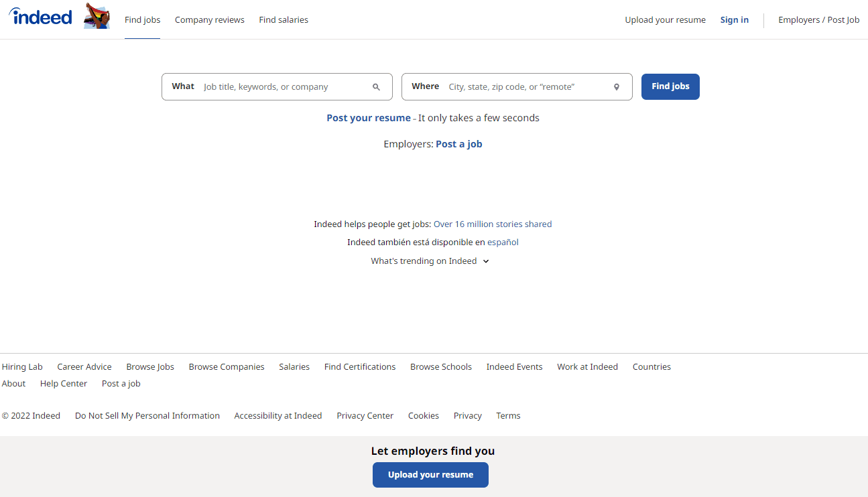Visit the Browse Companies page
This screenshot has width=868, height=497.
(x=226, y=366)
